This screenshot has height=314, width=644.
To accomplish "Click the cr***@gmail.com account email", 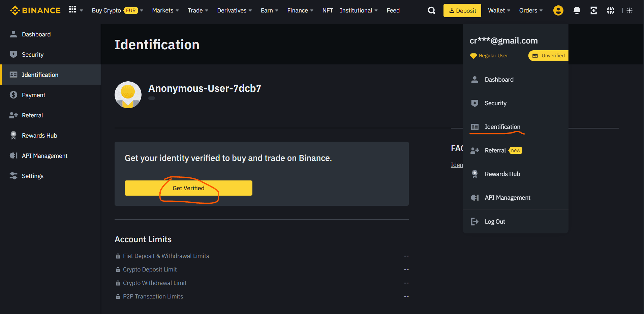I will [x=503, y=41].
